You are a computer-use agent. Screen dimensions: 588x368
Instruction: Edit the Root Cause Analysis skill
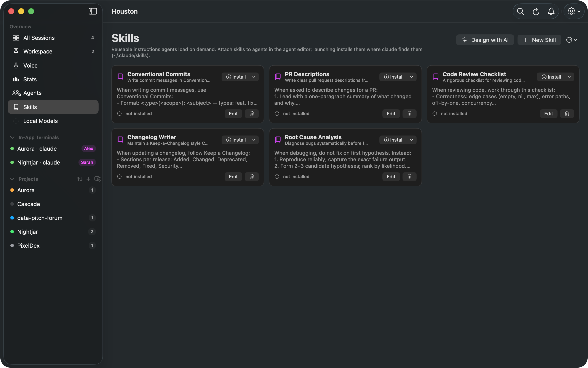pos(391,177)
